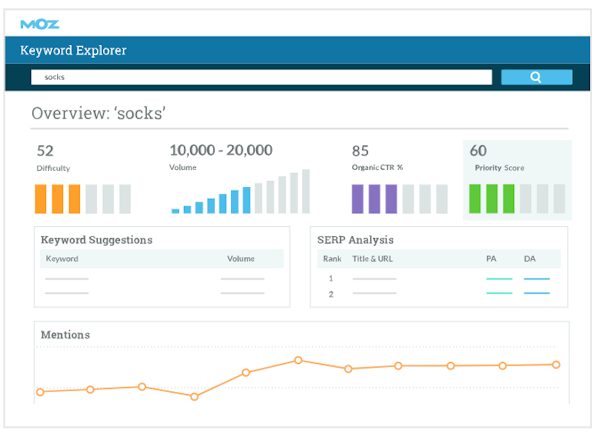This screenshot has width=600, height=433.
Task: Click the Moz logo
Action: (x=40, y=24)
